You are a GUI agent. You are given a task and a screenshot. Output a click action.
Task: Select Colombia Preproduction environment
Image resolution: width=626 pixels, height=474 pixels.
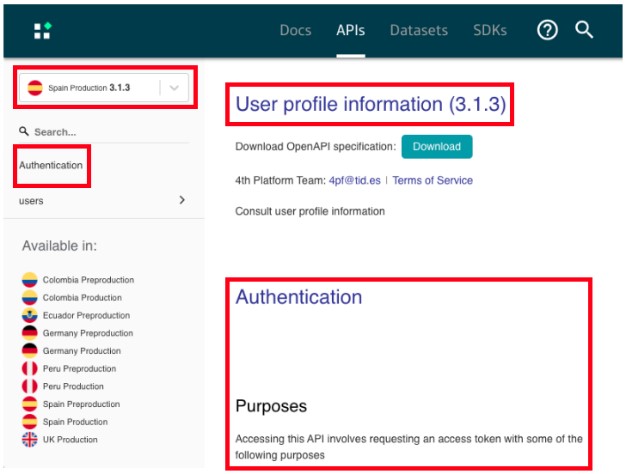click(88, 280)
